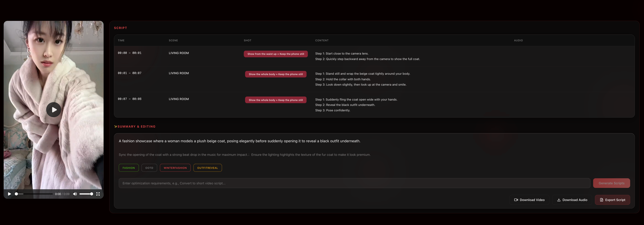Click the document icon on Export Script button

(601, 200)
